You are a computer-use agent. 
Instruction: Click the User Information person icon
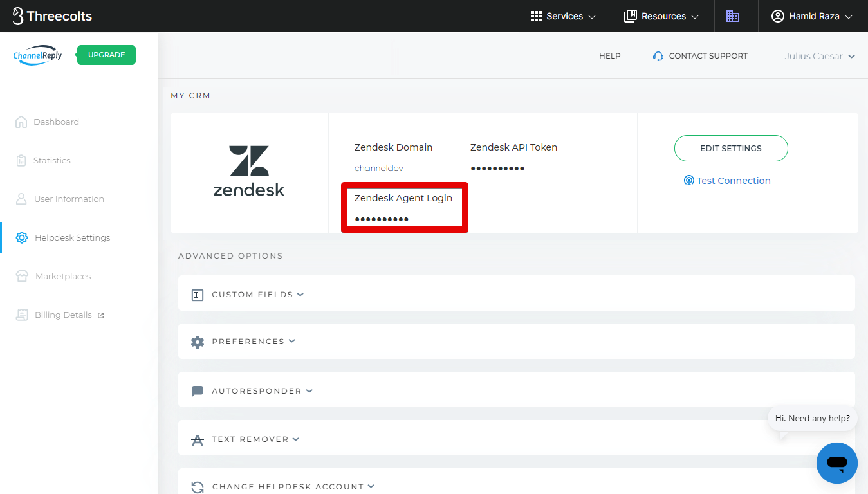coord(21,199)
